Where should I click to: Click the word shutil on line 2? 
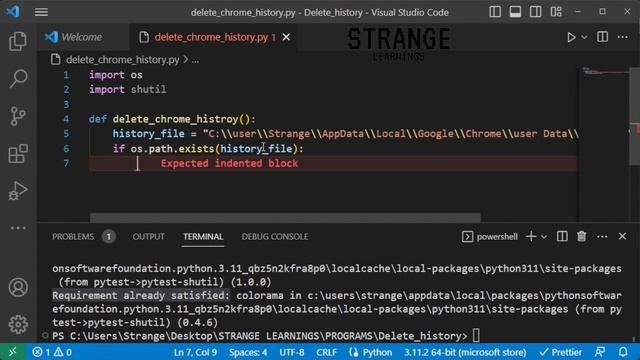[x=148, y=89]
